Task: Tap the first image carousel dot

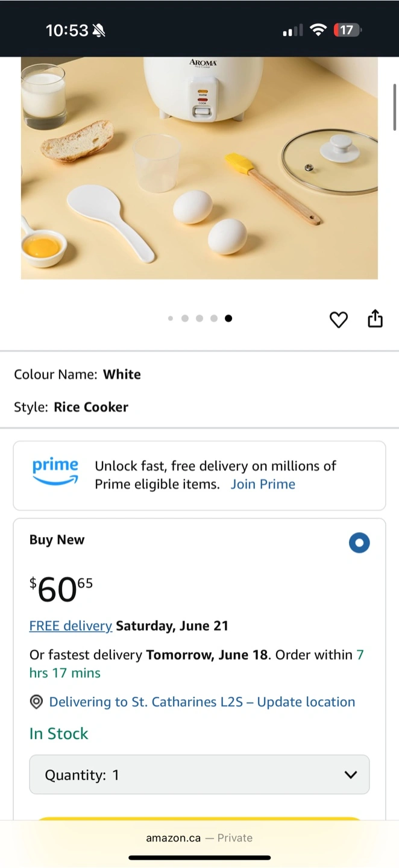Action: point(171,318)
